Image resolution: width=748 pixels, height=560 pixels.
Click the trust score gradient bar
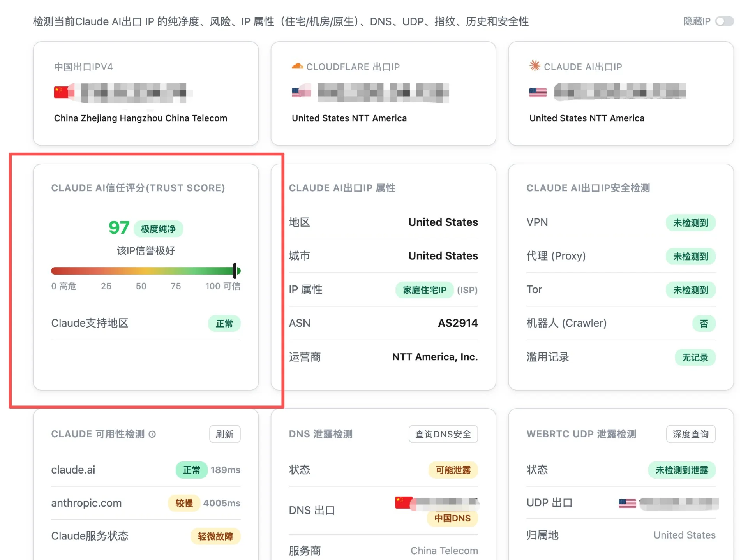coord(146,271)
